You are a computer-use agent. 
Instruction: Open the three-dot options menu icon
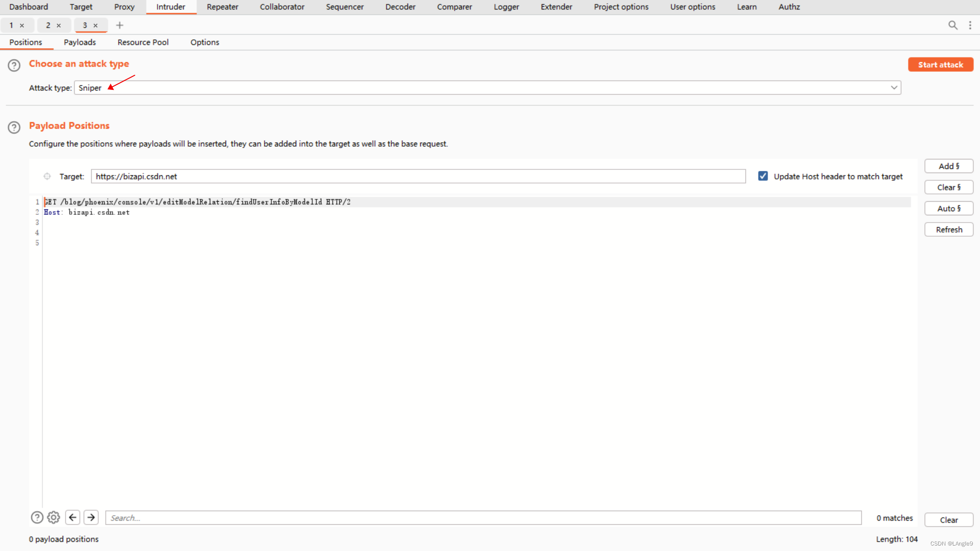[970, 25]
